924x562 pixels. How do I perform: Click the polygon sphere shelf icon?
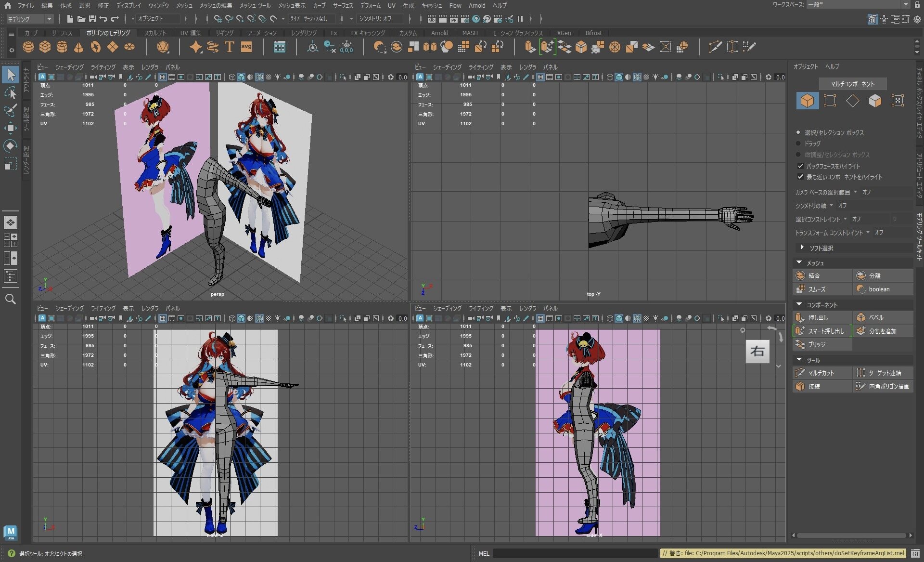(x=28, y=47)
